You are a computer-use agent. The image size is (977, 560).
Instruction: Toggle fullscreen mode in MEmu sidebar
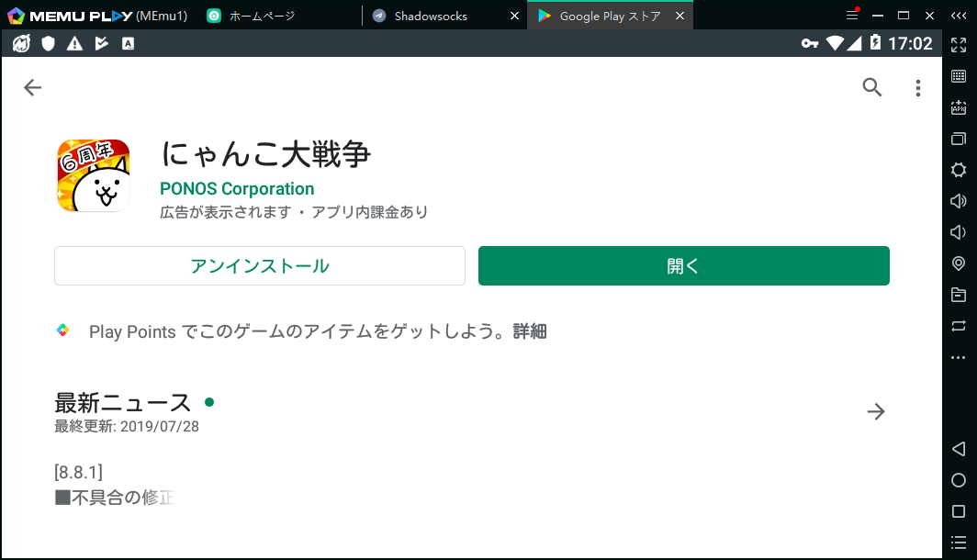click(959, 45)
